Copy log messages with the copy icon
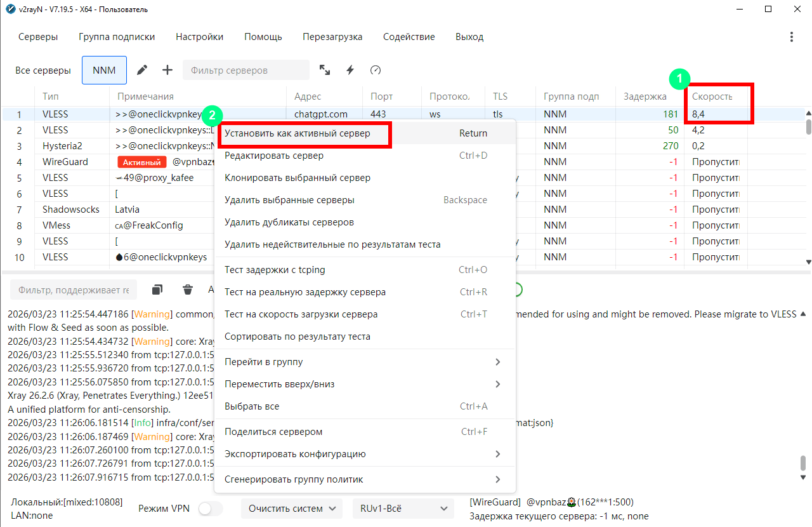Screen dimensions: 812x527 (x=157, y=290)
